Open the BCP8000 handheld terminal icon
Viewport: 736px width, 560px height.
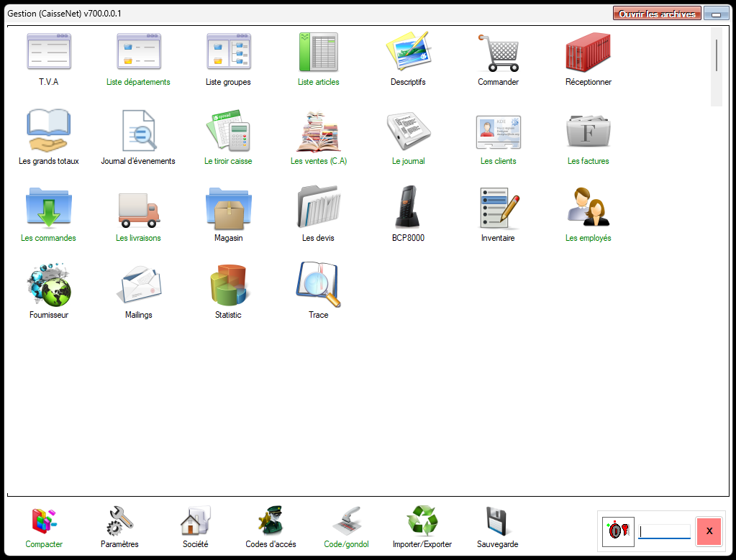tap(407, 207)
